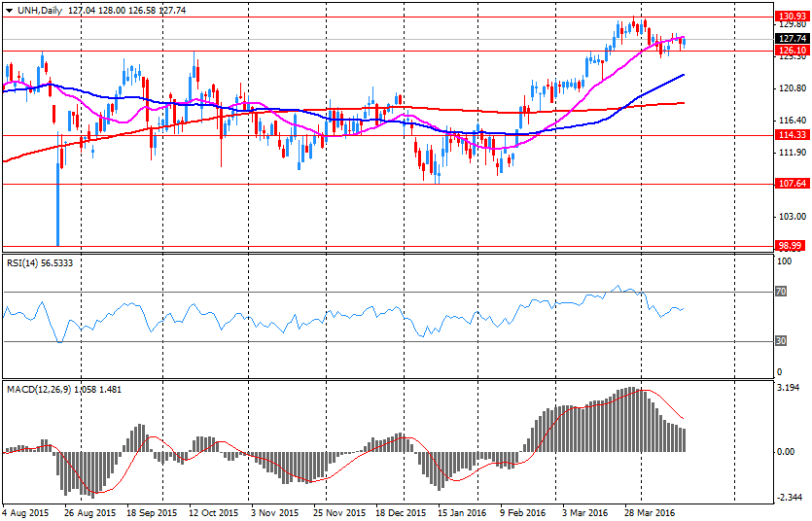Click the RSI 70 level marker
Image resolution: width=812 pixels, height=521 pixels.
(781, 292)
